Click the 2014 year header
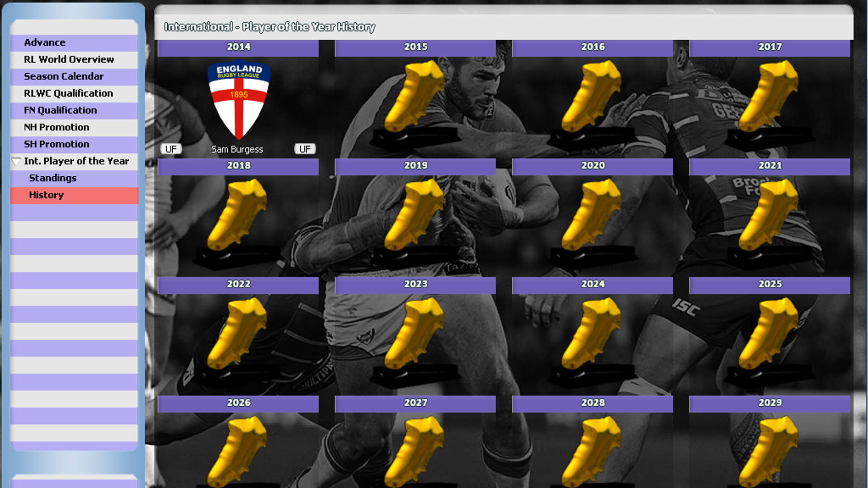868x488 pixels. (x=238, y=47)
